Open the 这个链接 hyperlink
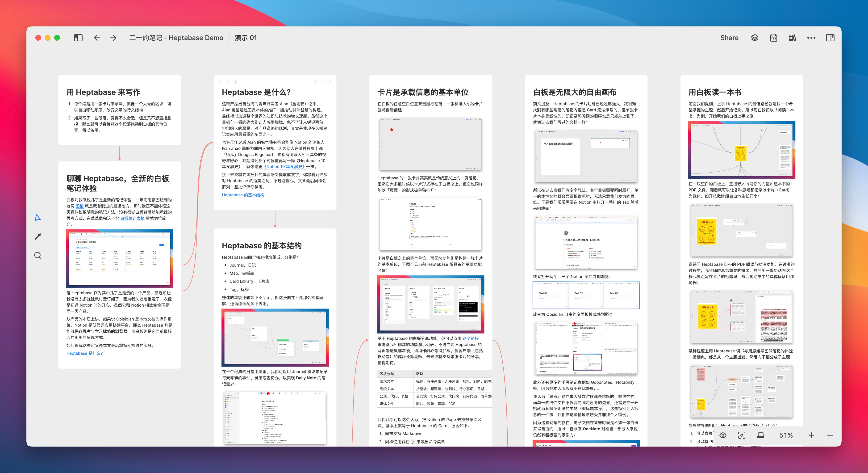868x473 pixels. point(471,338)
